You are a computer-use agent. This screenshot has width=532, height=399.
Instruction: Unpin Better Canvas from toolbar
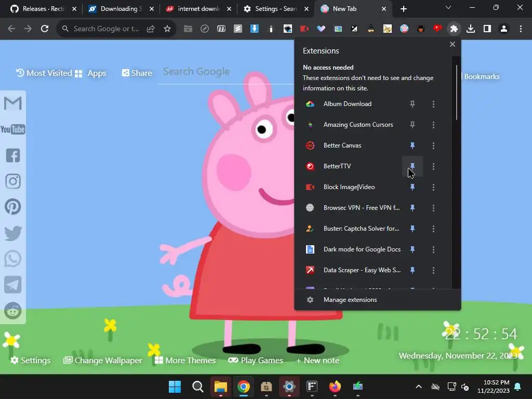pyautogui.click(x=412, y=145)
